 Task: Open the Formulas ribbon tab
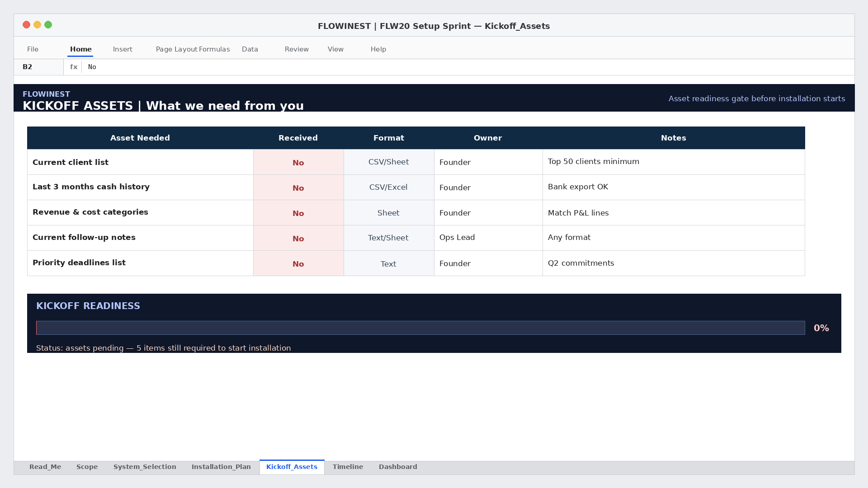[214, 49]
